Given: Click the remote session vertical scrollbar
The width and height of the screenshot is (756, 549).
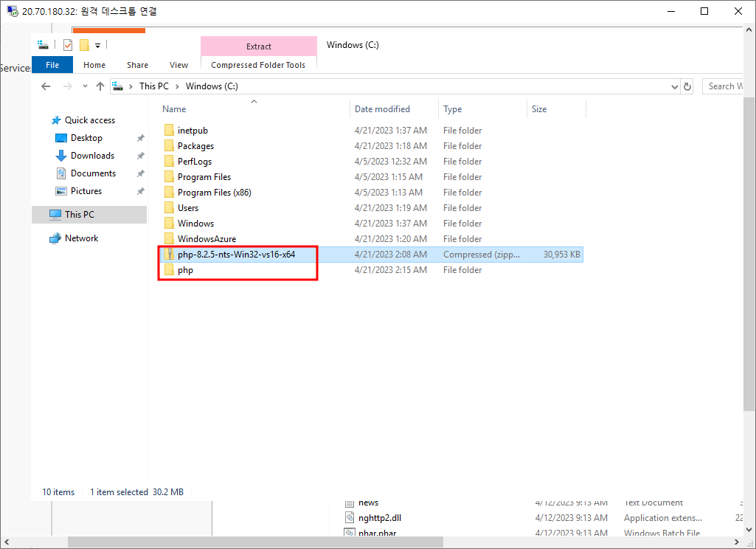Looking at the screenshot, I should point(749,253).
